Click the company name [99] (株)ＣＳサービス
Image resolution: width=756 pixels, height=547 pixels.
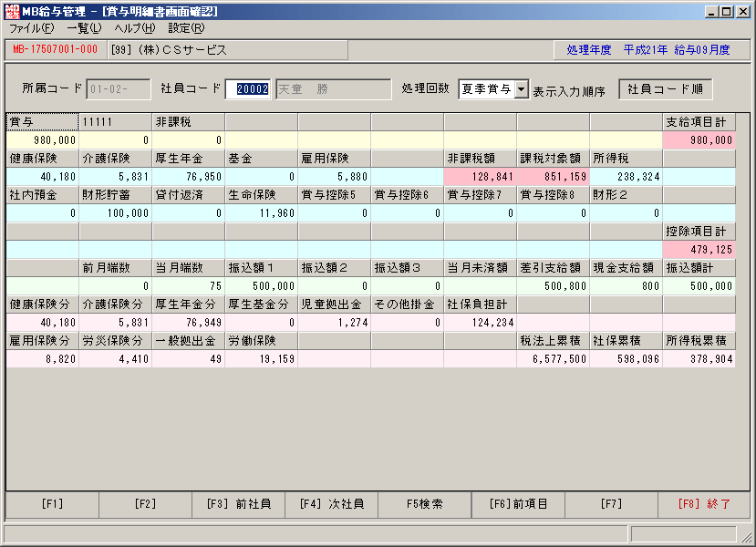point(169,50)
